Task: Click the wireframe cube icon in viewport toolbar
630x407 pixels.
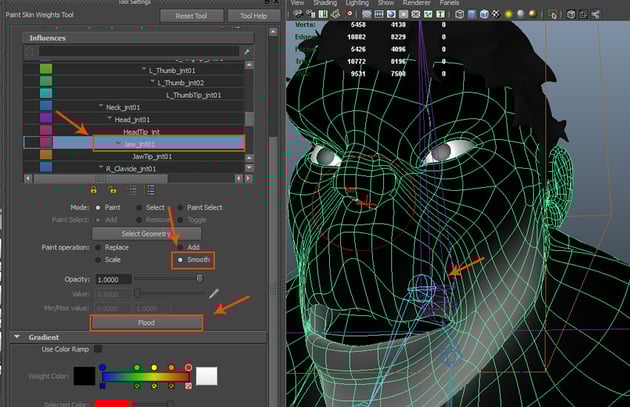Action: click(462, 15)
